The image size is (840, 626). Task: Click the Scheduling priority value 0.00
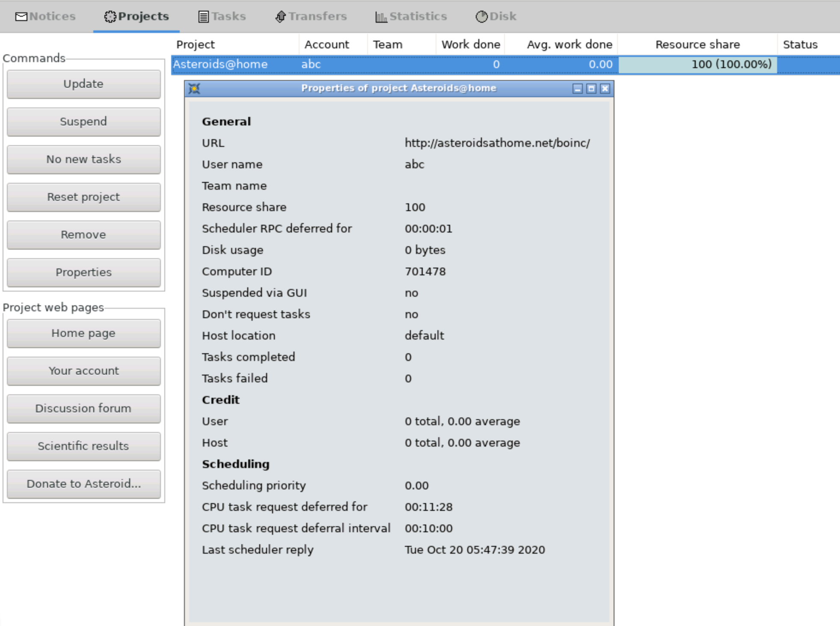[x=417, y=486]
